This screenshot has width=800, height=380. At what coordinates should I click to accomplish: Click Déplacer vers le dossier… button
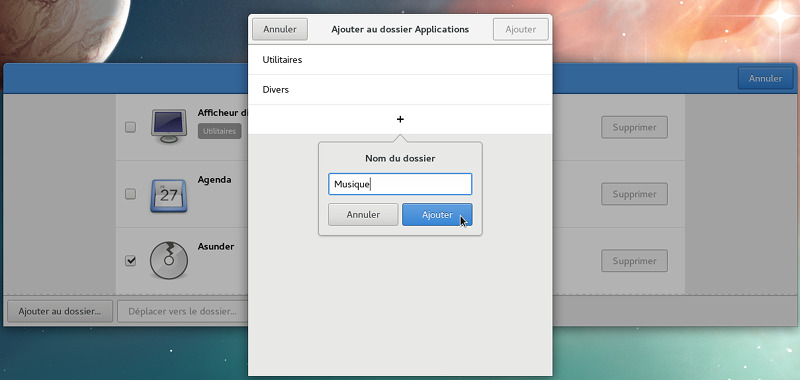(182, 311)
